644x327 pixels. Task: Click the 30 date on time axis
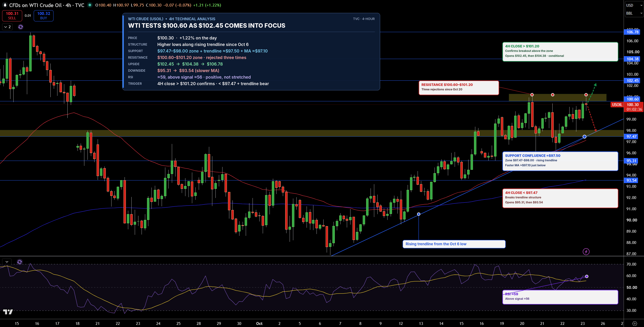coord(239,324)
